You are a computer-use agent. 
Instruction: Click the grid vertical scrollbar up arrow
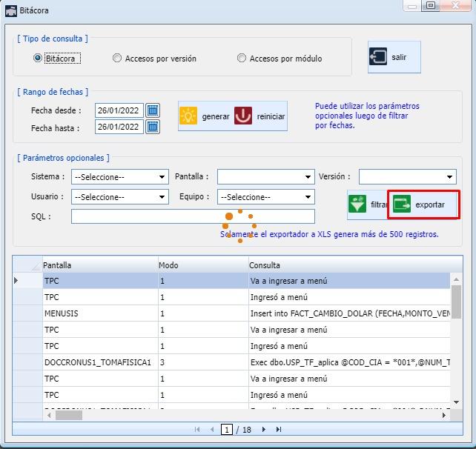click(456, 279)
